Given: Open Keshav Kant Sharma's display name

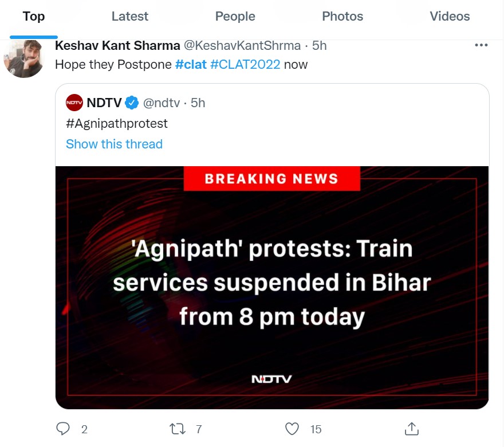Looking at the screenshot, I should click(x=117, y=45).
